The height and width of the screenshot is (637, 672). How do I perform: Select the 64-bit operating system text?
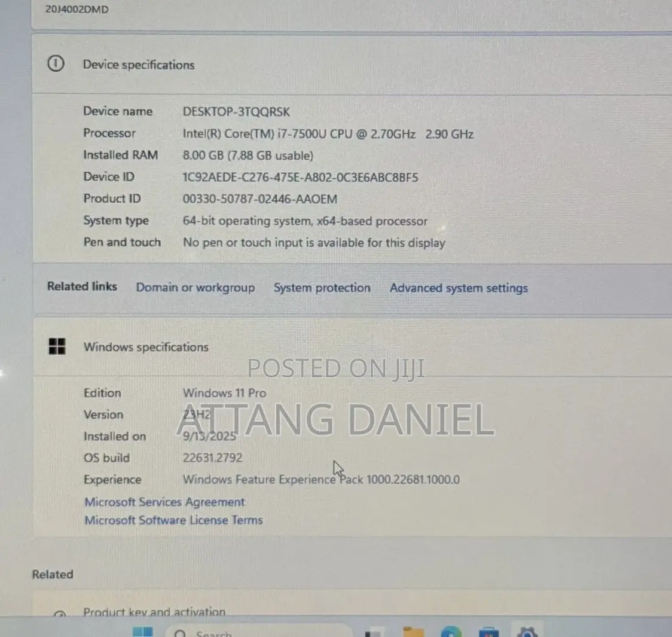[305, 221]
